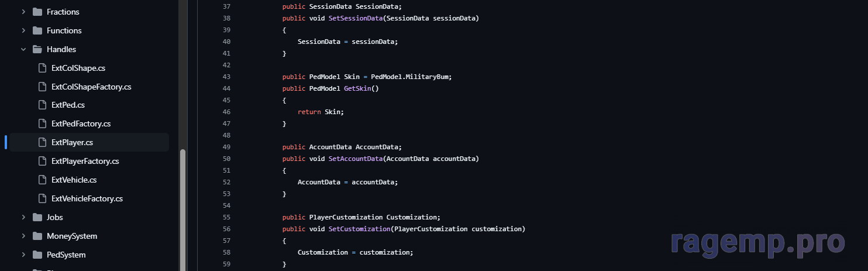Click the folder icon next to Jobs
This screenshot has height=271, width=868.
(37, 217)
